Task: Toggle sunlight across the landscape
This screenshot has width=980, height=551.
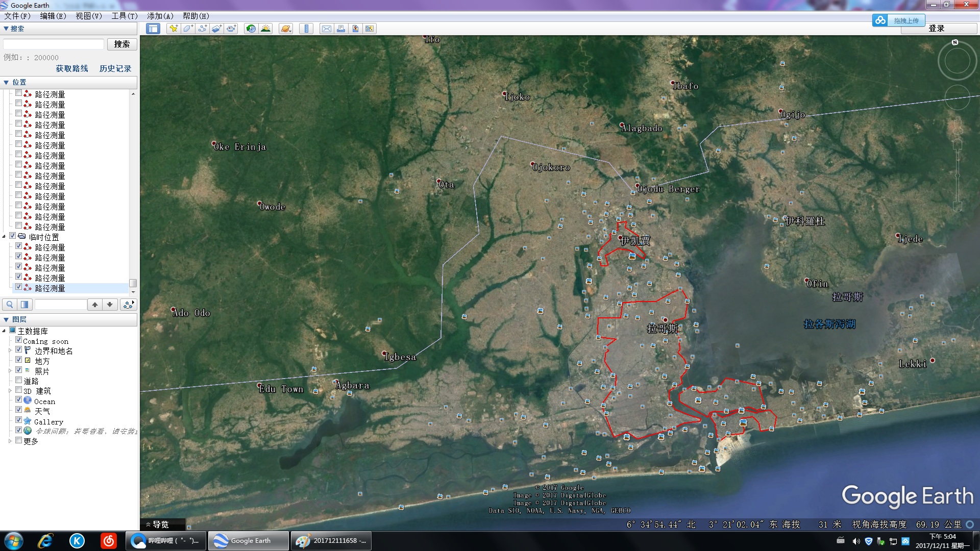Action: click(x=265, y=29)
